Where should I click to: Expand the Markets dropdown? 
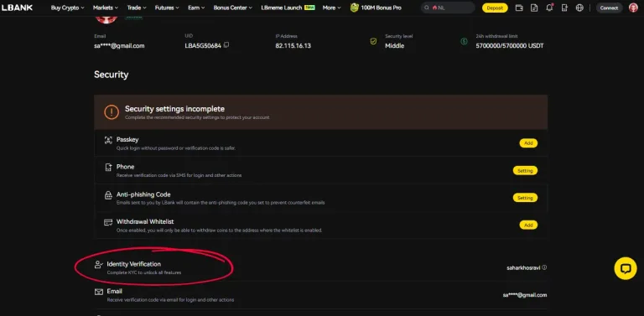[x=106, y=8]
